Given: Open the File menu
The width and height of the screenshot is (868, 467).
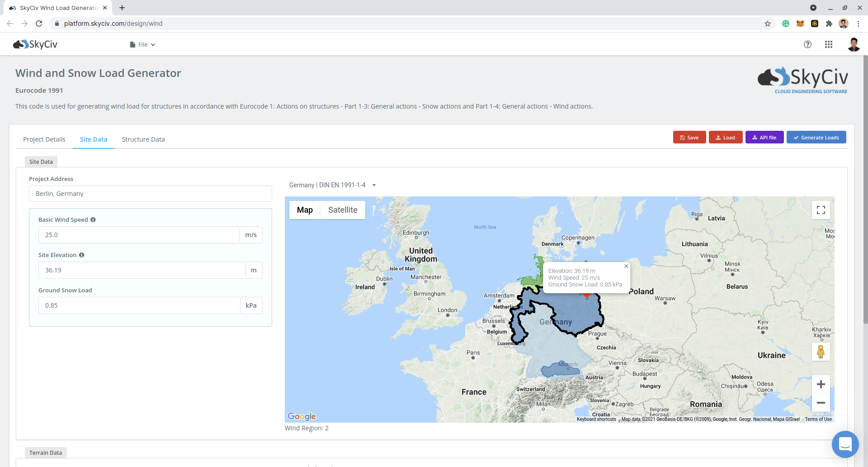Looking at the screenshot, I should click(x=143, y=45).
